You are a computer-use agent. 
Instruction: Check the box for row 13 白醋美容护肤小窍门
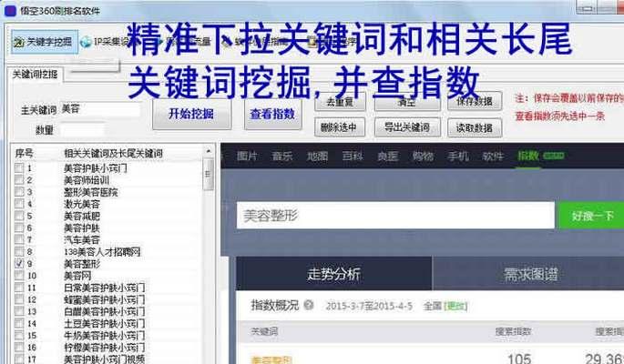coord(19,311)
